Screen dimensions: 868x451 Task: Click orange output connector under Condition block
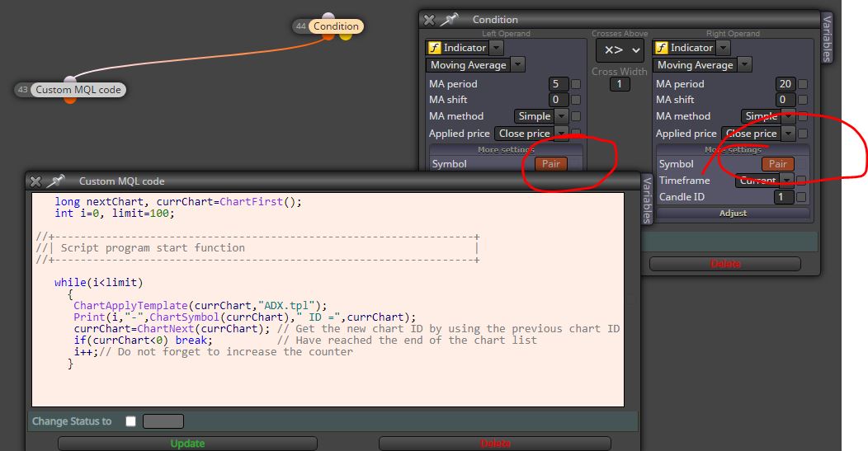pos(328,36)
